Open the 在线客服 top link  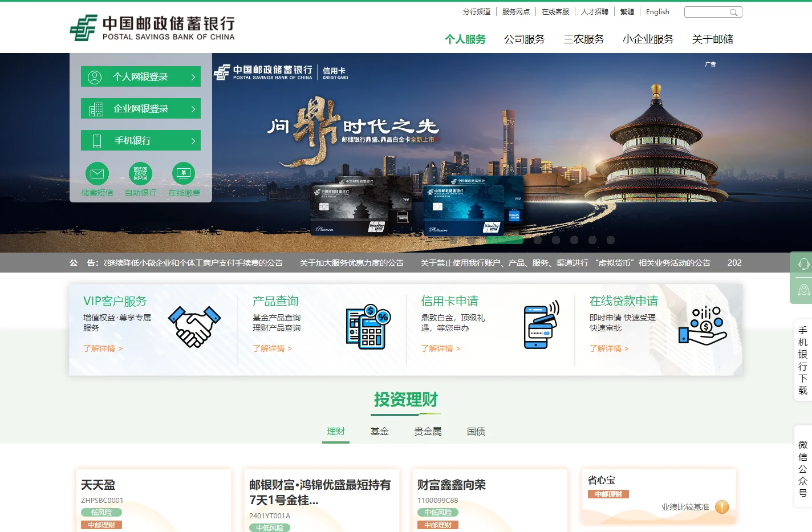point(555,12)
